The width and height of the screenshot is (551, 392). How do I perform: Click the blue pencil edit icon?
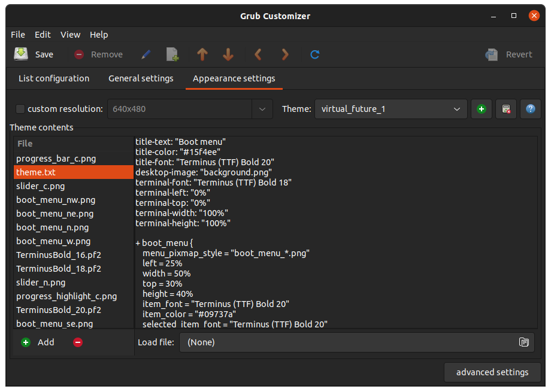pyautogui.click(x=146, y=54)
